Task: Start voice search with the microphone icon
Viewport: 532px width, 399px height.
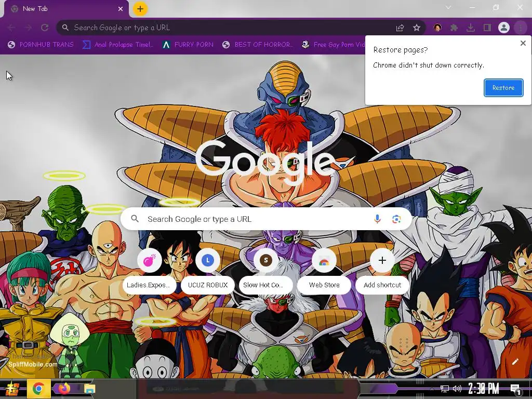Action: tap(377, 219)
